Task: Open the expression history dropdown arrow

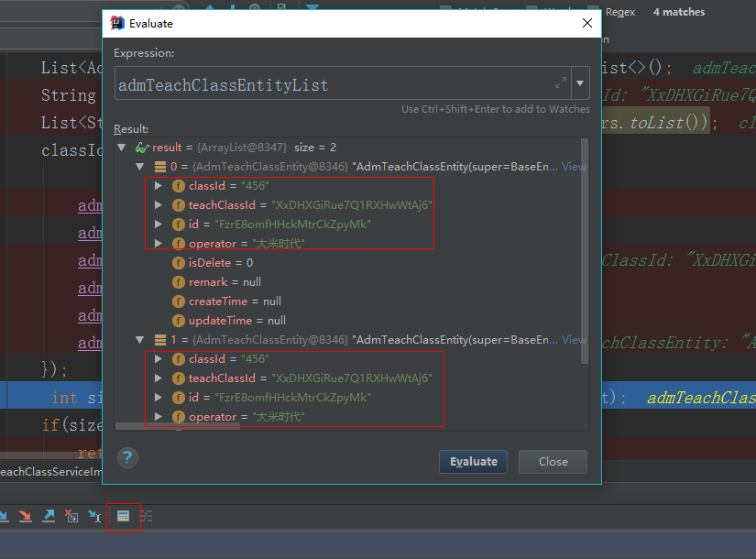Action: tap(580, 83)
